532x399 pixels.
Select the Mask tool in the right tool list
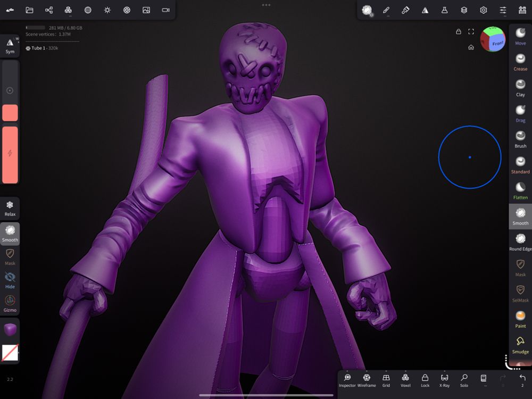point(520,268)
